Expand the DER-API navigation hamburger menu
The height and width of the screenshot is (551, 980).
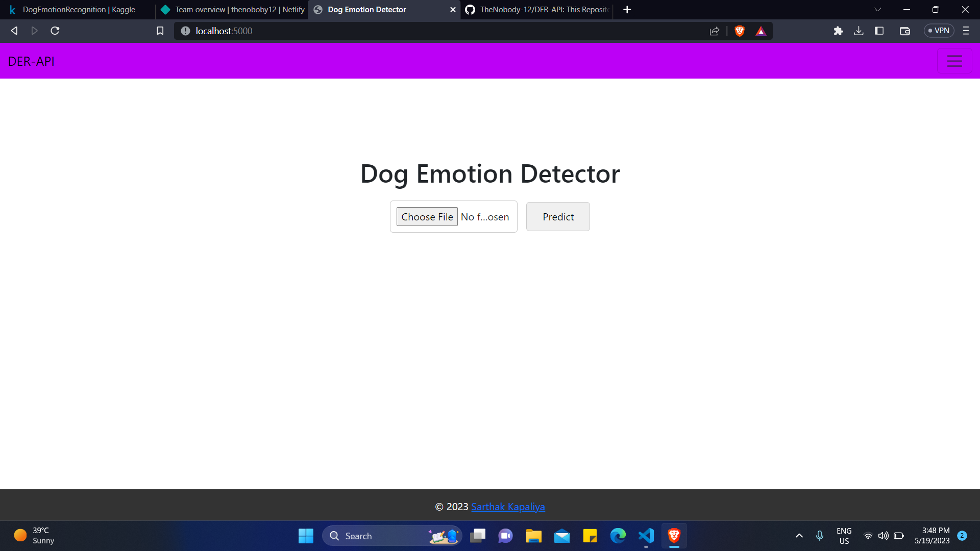pos(954,61)
